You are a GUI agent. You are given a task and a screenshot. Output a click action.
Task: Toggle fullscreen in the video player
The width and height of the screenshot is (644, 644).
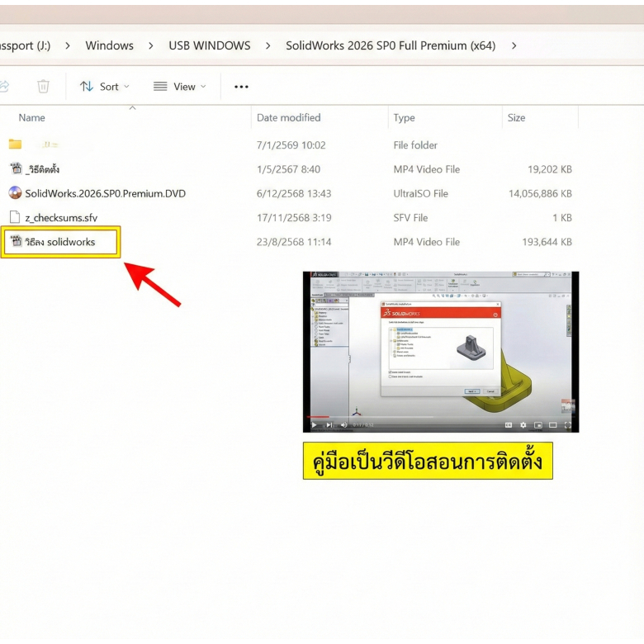[568, 425]
